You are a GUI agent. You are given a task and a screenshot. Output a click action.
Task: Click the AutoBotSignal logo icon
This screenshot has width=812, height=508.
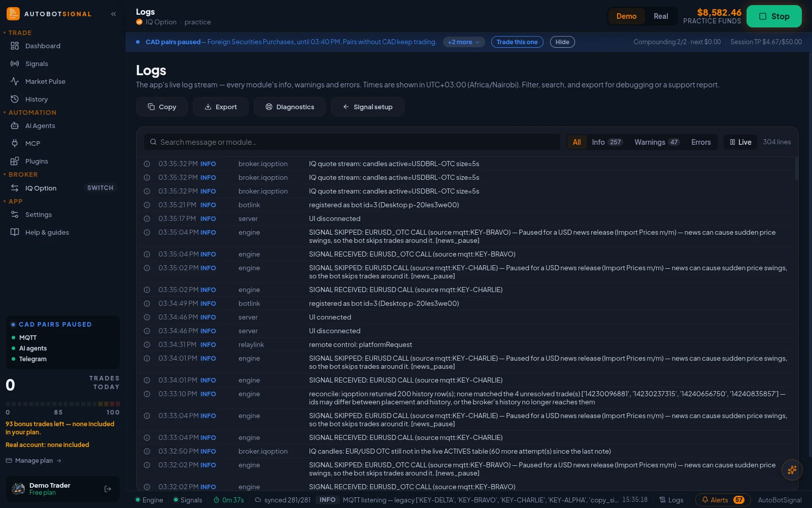point(13,14)
